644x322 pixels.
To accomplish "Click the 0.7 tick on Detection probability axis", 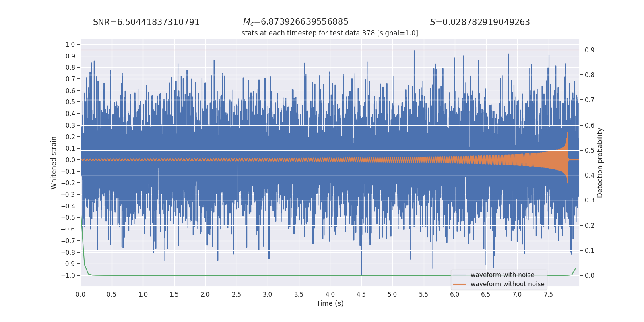I will (590, 100).
